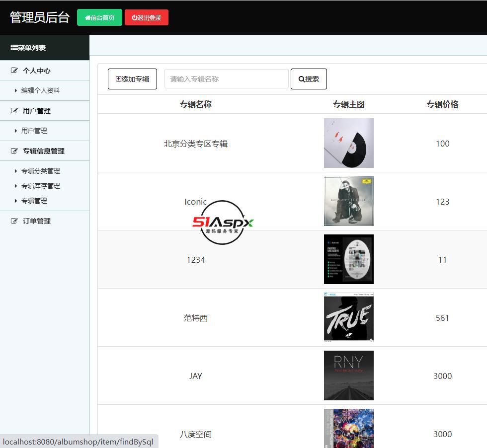
Task: Click the arrow beside 专辑管理
Action: point(15,201)
